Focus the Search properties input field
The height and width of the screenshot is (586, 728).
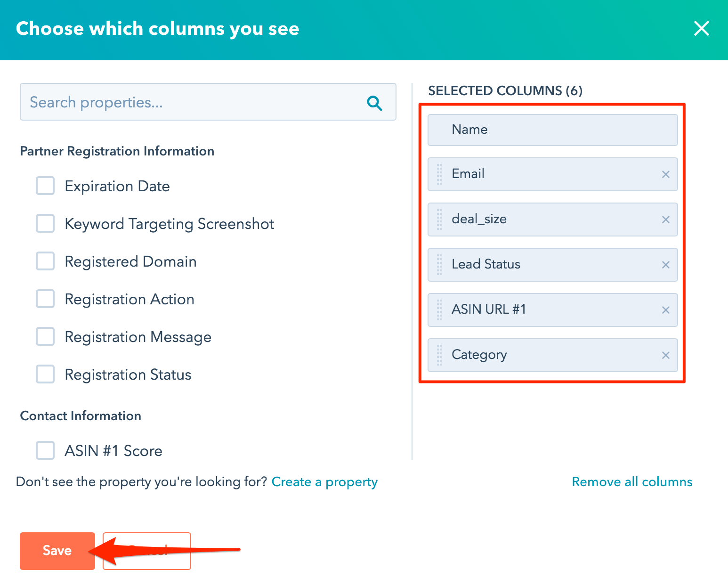click(x=208, y=102)
